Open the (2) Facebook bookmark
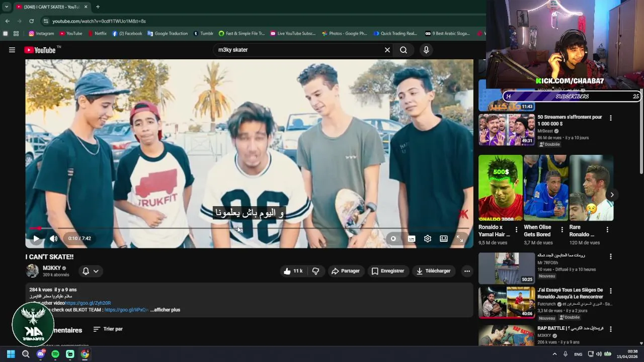The image size is (644, 362). [x=127, y=34]
